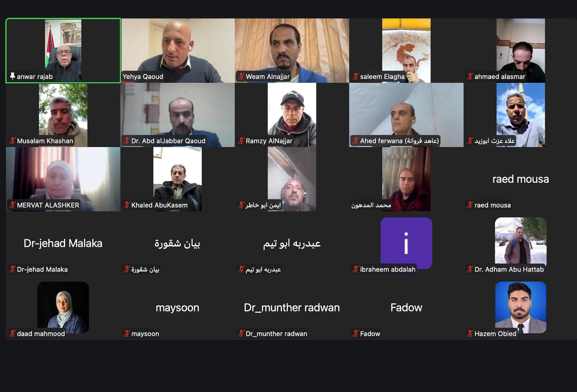
Task: Select Yehya Qaoud's video tile
Action: 178,50
